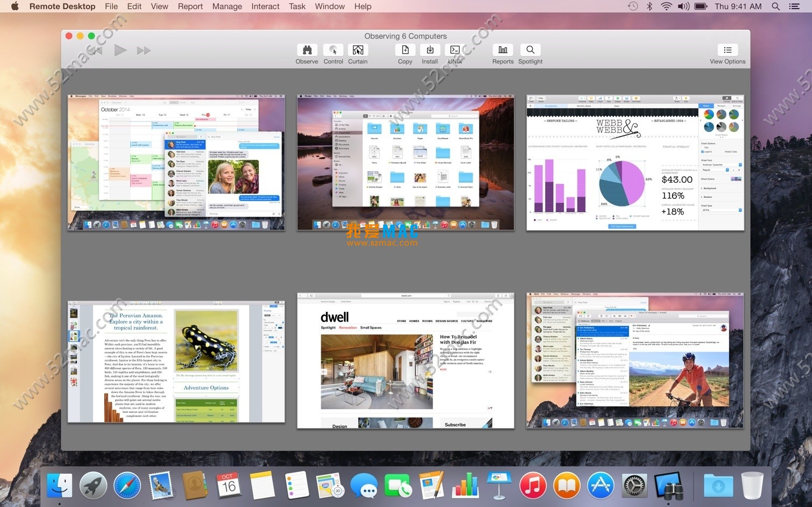812x507 pixels.
Task: Open the Interact menu
Action: point(265,6)
